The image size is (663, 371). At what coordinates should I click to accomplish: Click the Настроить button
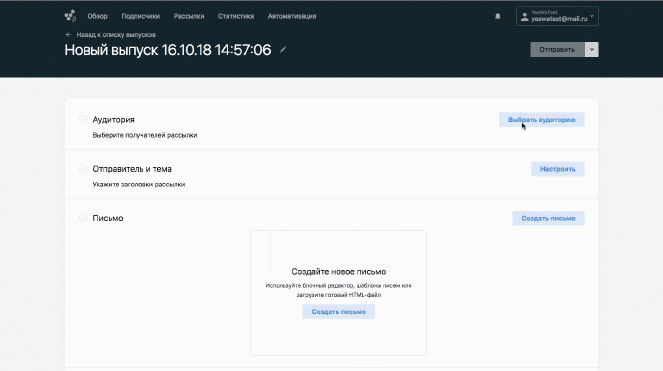pos(558,169)
